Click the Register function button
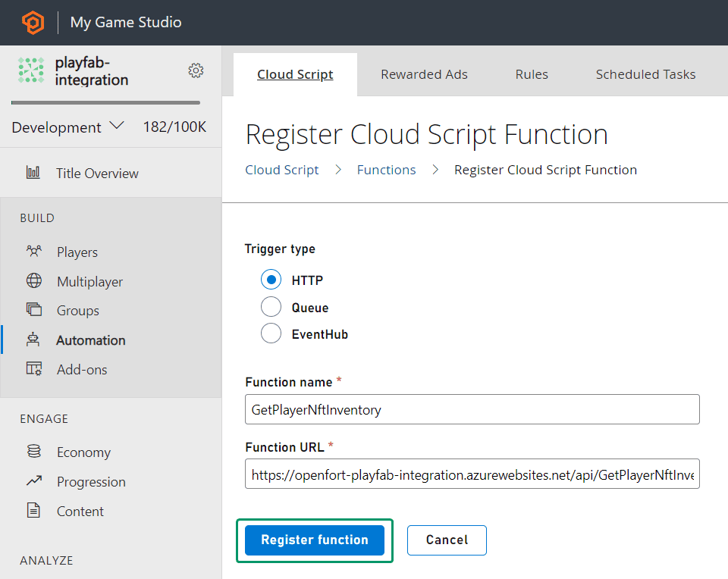The height and width of the screenshot is (579, 728). point(314,540)
